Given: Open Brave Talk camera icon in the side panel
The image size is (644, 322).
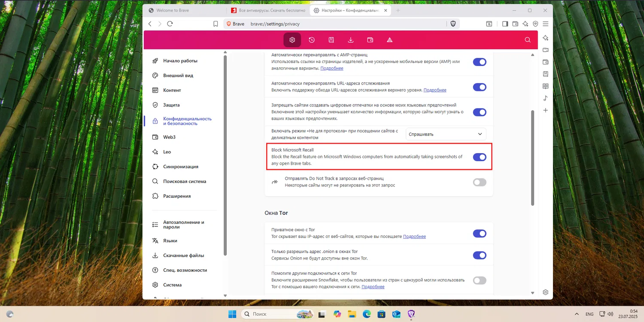Looking at the screenshot, I should click(546, 50).
